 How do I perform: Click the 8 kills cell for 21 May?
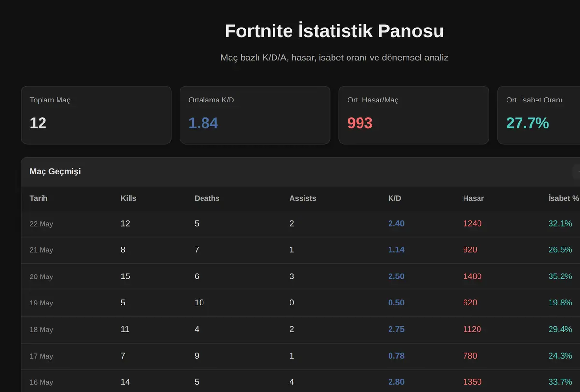(123, 250)
